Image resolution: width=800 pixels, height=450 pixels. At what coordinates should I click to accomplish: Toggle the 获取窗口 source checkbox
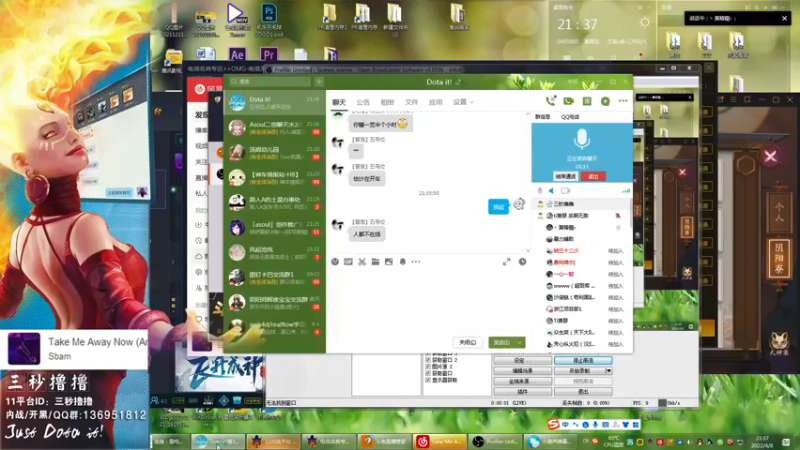pos(428,373)
